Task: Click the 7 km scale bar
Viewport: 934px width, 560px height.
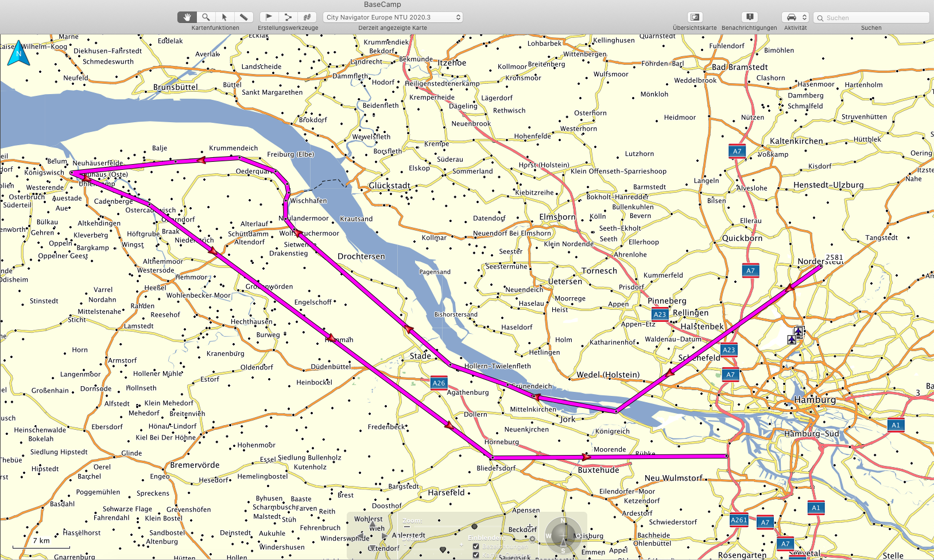Action: tap(41, 543)
